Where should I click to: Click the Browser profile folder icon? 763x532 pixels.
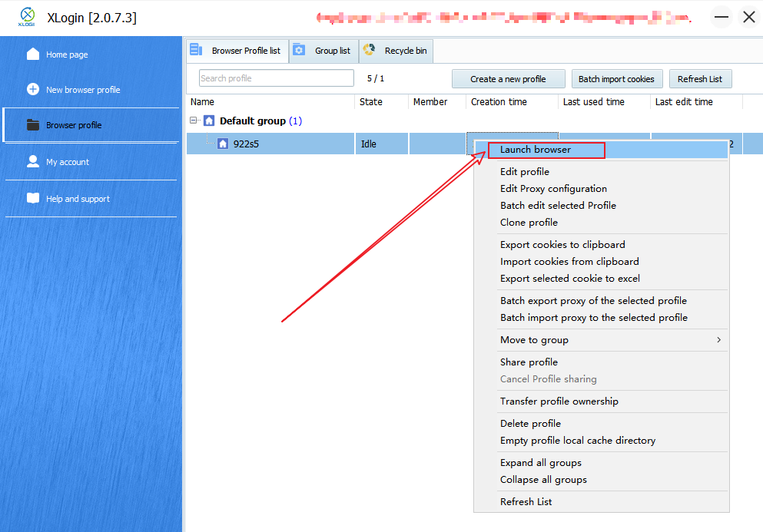click(x=33, y=125)
